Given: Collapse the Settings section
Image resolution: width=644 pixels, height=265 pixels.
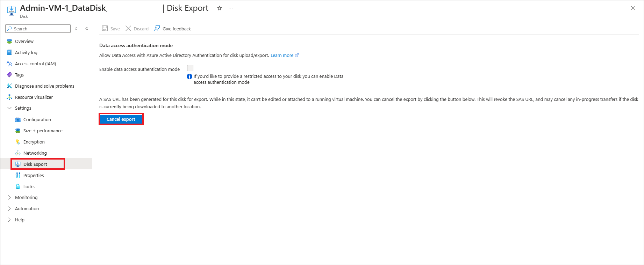Looking at the screenshot, I should (9, 108).
